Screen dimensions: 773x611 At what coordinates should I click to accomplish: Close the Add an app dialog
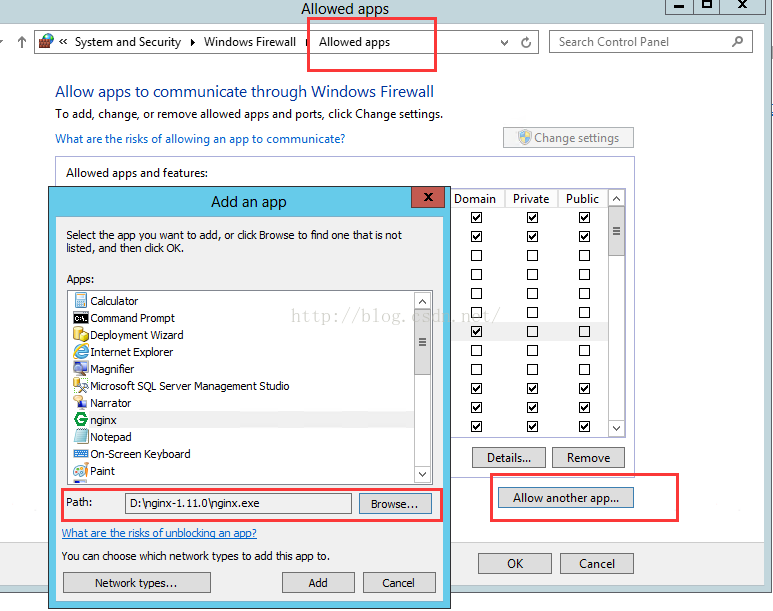point(428,197)
